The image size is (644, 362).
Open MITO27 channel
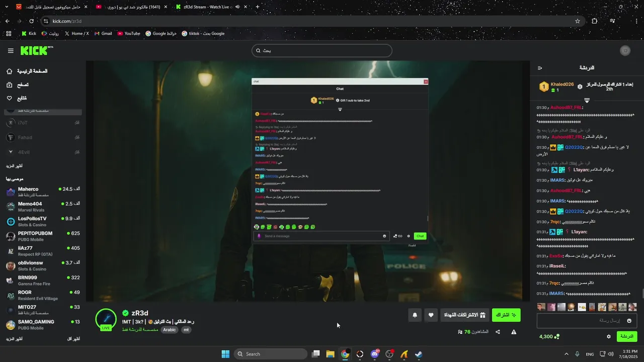43,310
